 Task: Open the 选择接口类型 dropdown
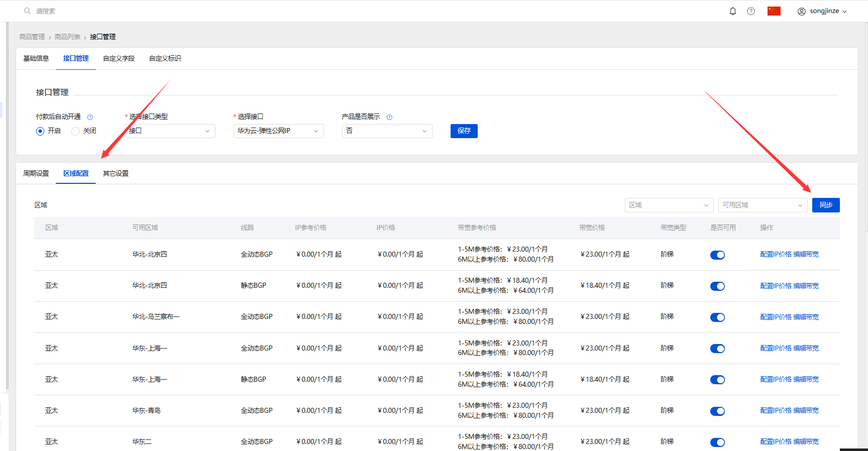click(170, 131)
